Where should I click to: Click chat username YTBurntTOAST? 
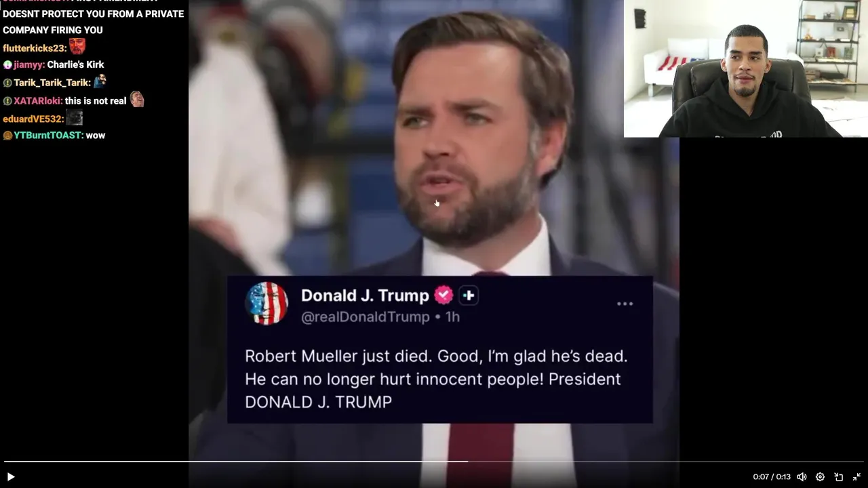49,136
